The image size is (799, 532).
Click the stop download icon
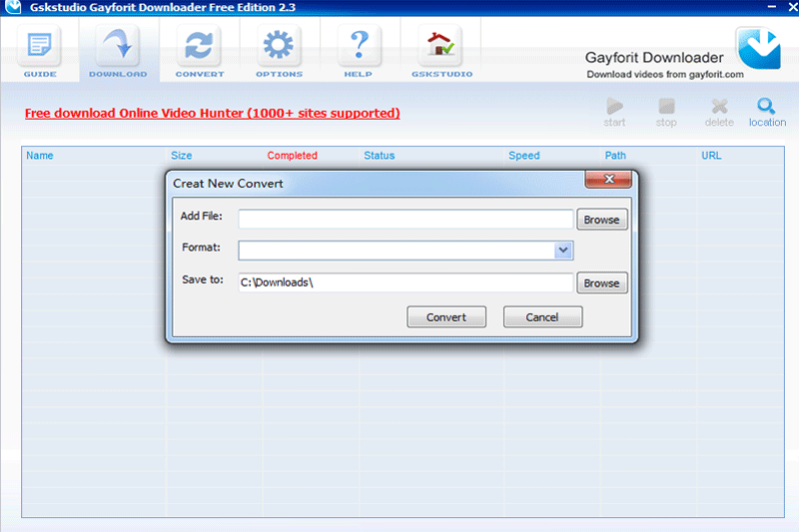coord(666,107)
